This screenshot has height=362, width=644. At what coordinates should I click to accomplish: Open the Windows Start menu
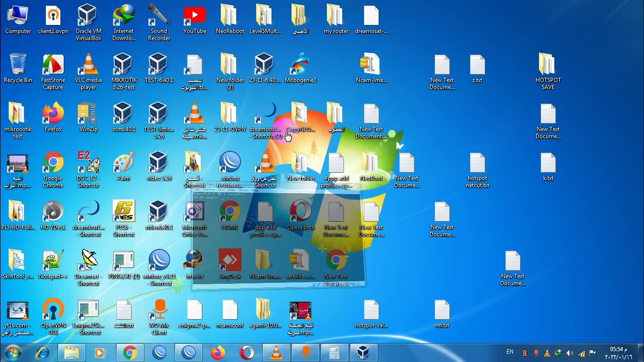[13, 353]
